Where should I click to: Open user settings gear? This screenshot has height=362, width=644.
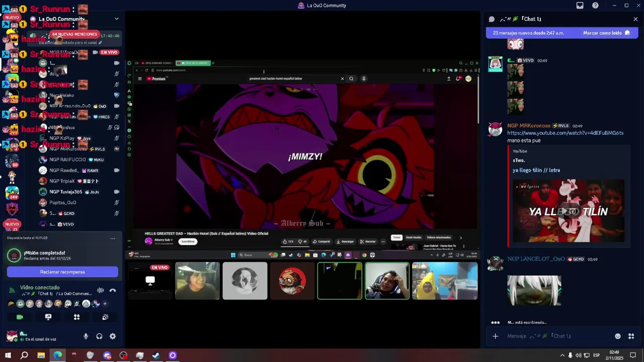coord(113,336)
